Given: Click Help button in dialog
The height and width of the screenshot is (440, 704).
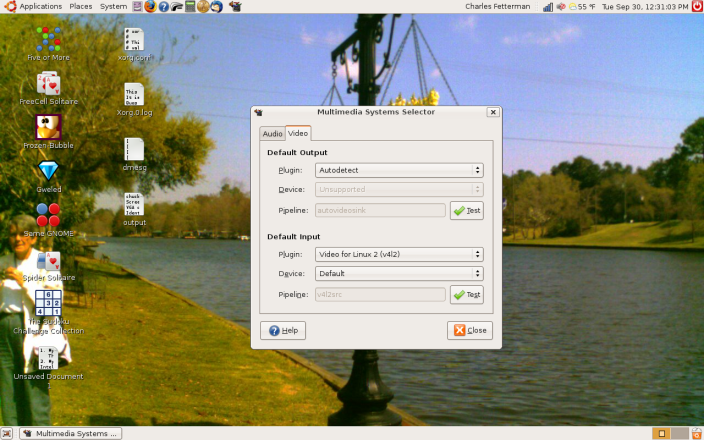Looking at the screenshot, I should tap(283, 330).
